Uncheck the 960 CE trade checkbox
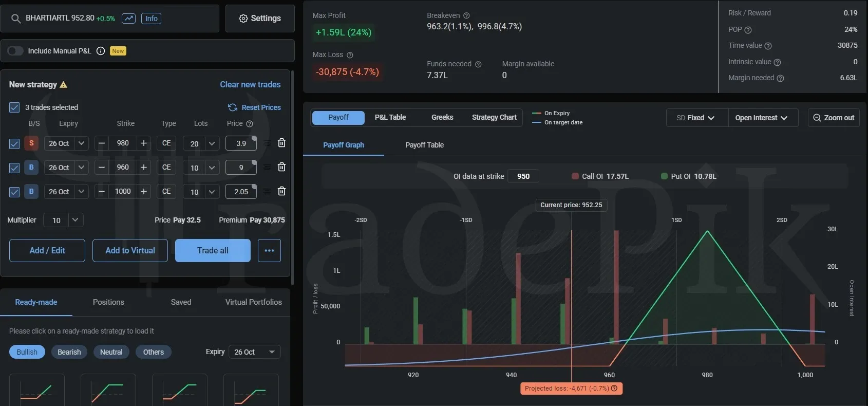Image resolution: width=868 pixels, height=406 pixels. click(14, 168)
